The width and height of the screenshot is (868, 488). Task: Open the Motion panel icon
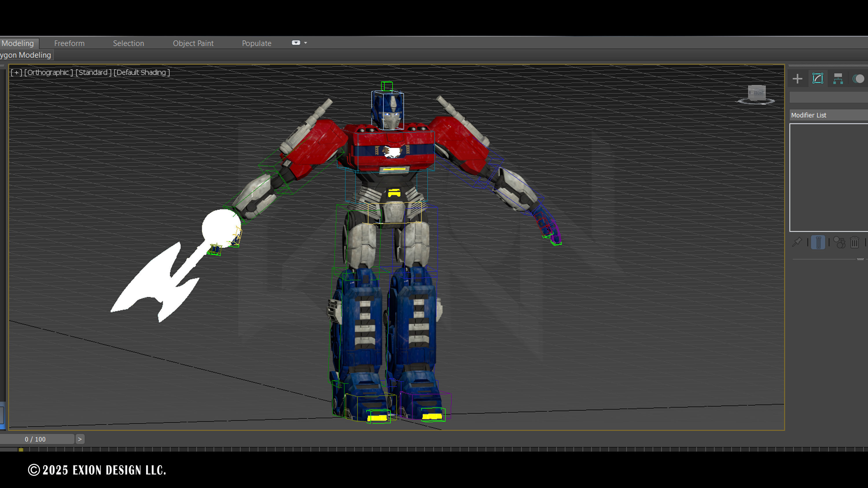pos(858,79)
